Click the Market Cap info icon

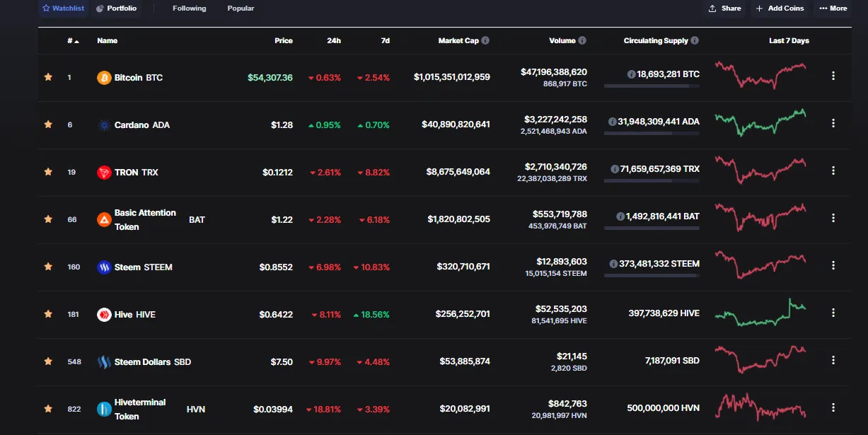click(485, 41)
